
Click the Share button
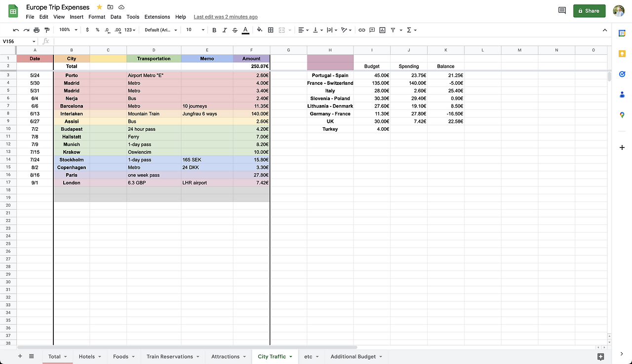click(589, 10)
